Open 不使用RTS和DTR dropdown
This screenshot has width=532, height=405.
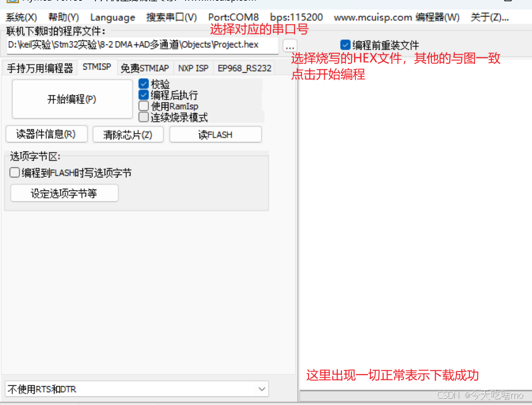(137, 389)
